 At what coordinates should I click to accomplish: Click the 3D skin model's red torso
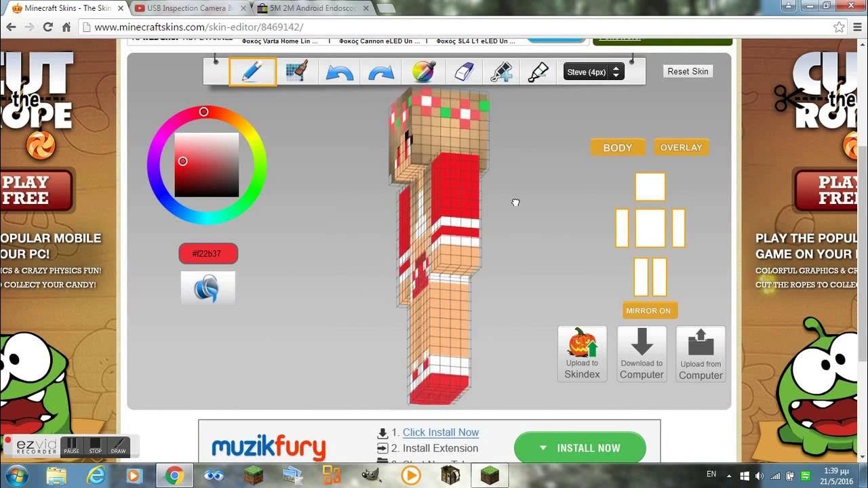pyautogui.click(x=454, y=190)
